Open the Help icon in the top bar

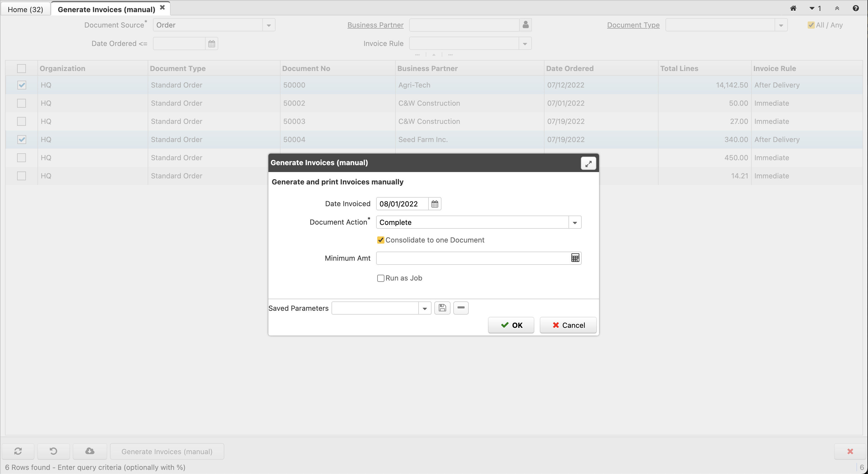(x=856, y=9)
